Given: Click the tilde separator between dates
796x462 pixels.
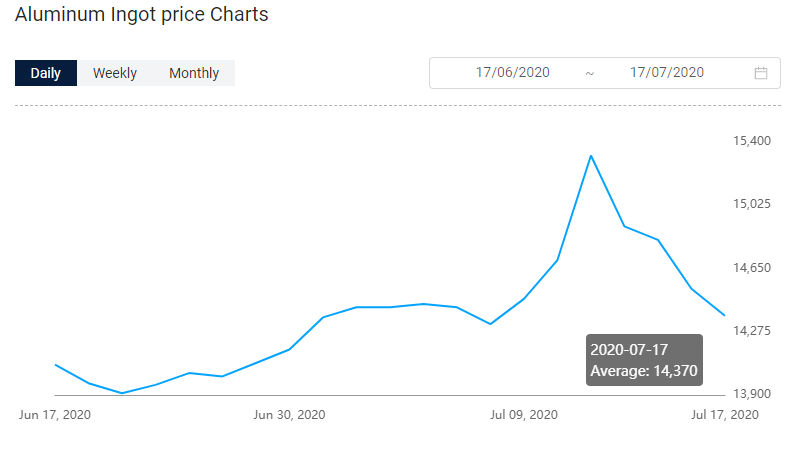Looking at the screenshot, I should [589, 74].
